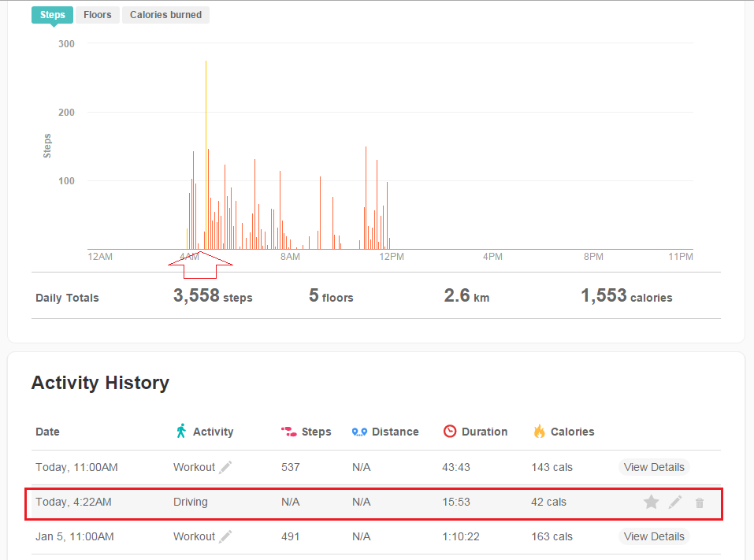The width and height of the screenshot is (754, 560).
Task: Delete the Driving activity using trash icon
Action: click(x=700, y=503)
